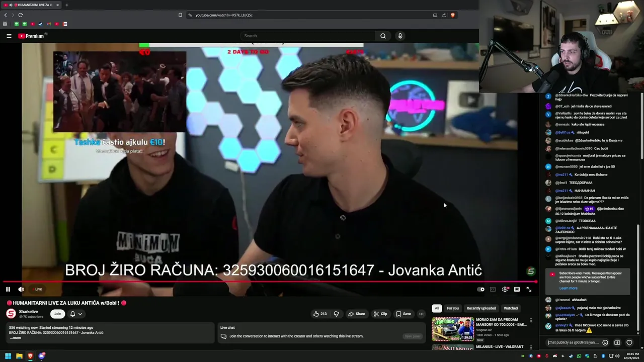Open MORAO SAM DA PRODAM MANSORY thumbnail
This screenshot has width=644, height=362.
(453, 329)
